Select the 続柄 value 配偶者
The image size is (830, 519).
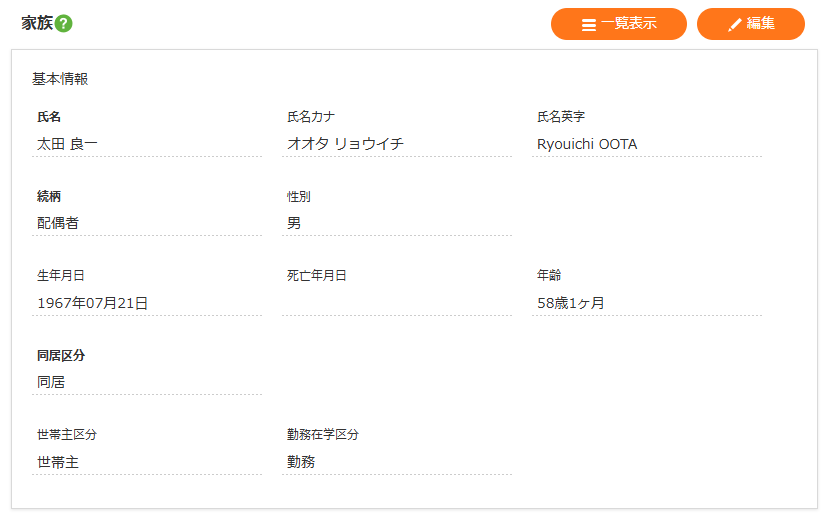click(58, 223)
